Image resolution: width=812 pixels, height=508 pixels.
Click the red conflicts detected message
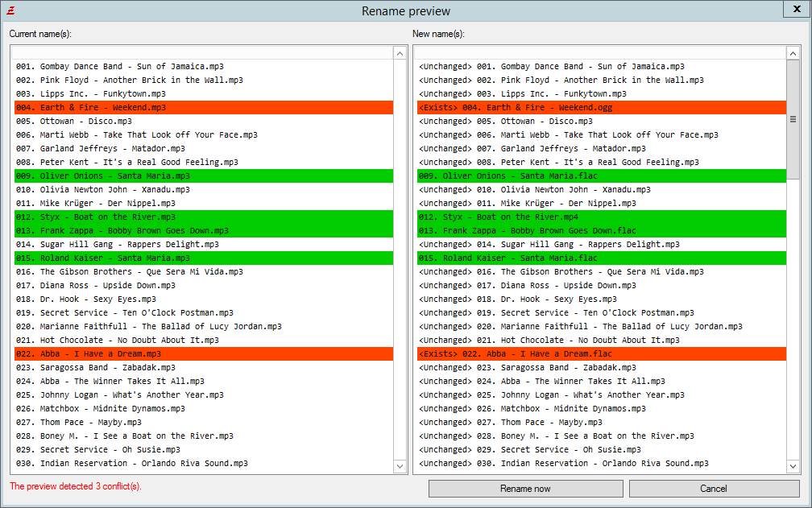[x=75, y=486]
